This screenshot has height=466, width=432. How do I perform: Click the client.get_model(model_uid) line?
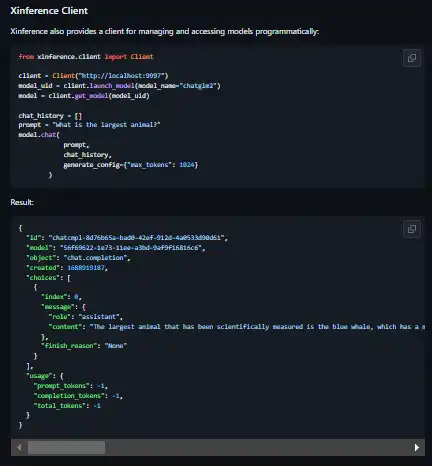click(84, 96)
